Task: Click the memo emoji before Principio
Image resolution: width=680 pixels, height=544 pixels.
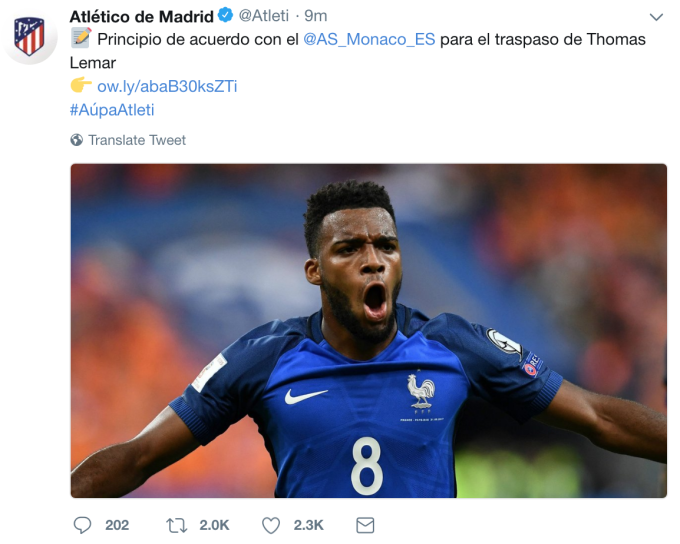Action: (x=81, y=38)
